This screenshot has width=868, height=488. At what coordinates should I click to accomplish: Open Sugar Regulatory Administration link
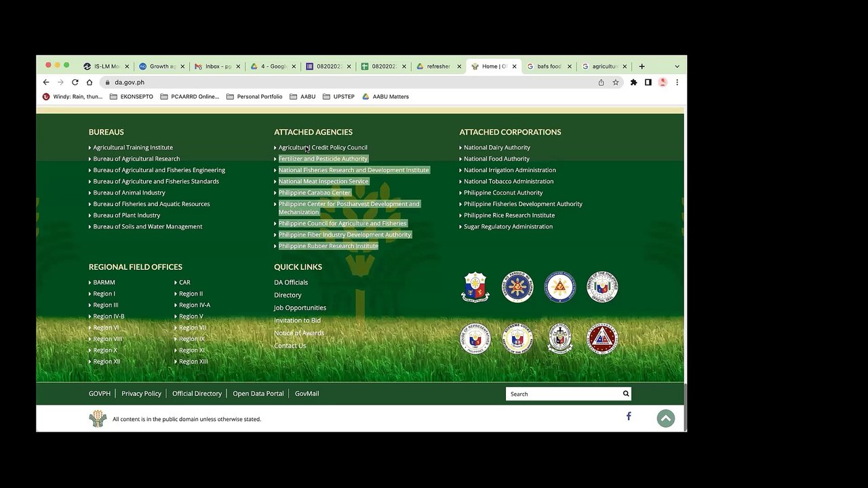pos(508,226)
